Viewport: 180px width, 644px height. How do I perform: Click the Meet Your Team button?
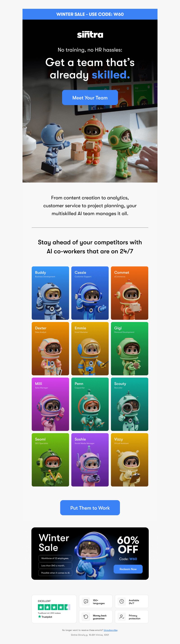click(x=90, y=97)
